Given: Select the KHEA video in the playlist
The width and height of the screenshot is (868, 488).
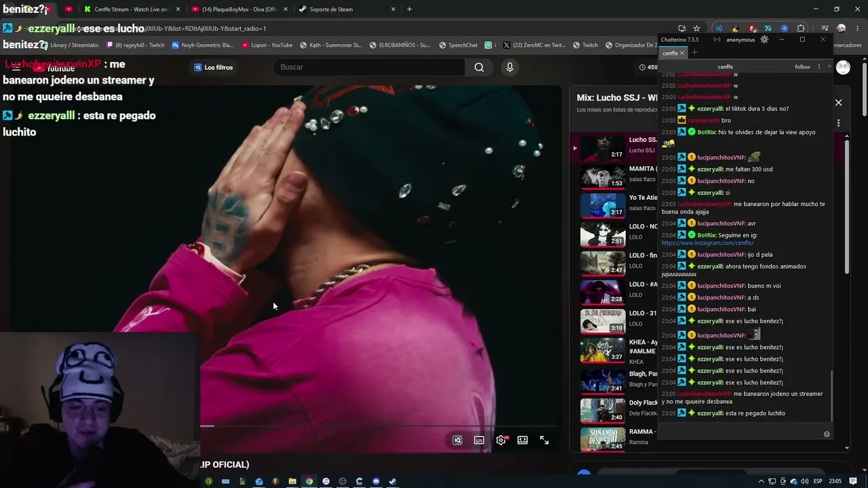Looking at the screenshot, I should pyautogui.click(x=619, y=350).
